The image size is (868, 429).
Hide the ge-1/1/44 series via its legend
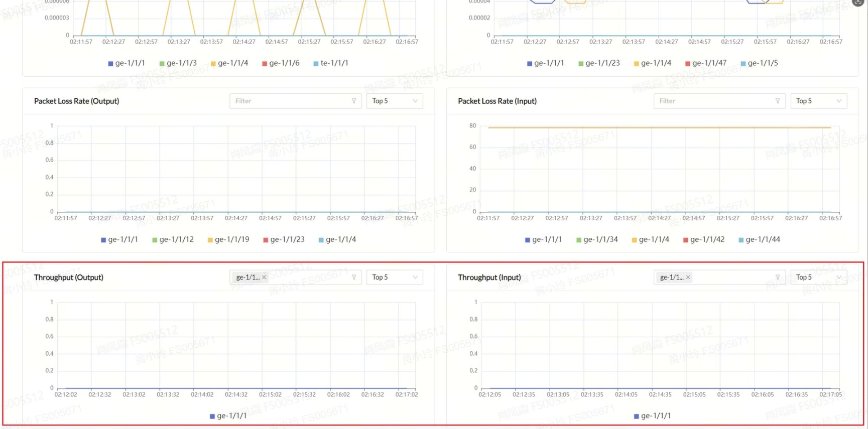pyautogui.click(x=763, y=240)
